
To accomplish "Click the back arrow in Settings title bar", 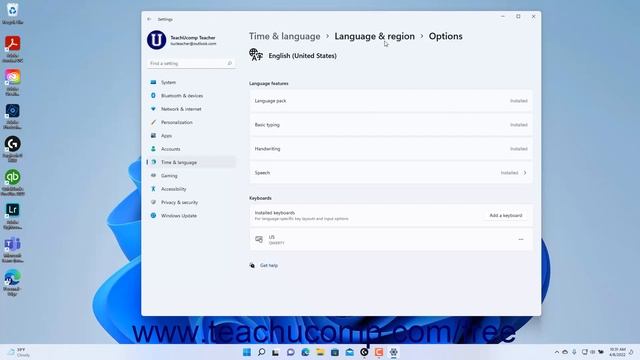I will click(x=149, y=19).
